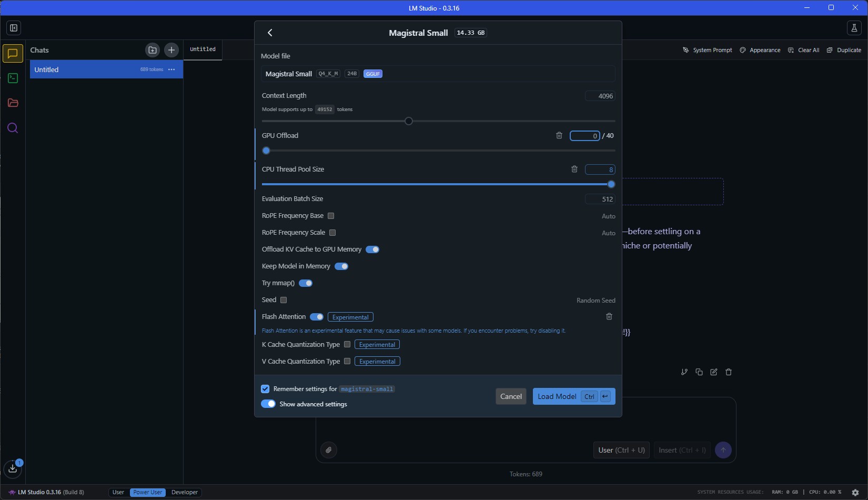Clear All chat messages

pyautogui.click(x=804, y=50)
